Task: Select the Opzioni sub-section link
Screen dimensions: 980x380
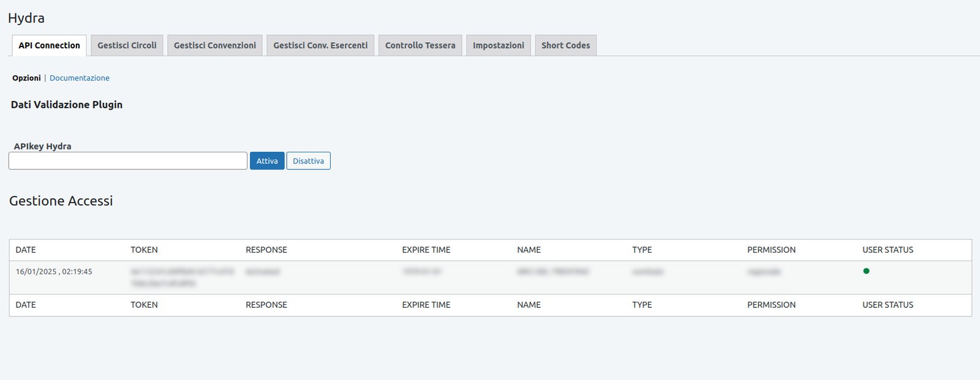Action: point(26,78)
